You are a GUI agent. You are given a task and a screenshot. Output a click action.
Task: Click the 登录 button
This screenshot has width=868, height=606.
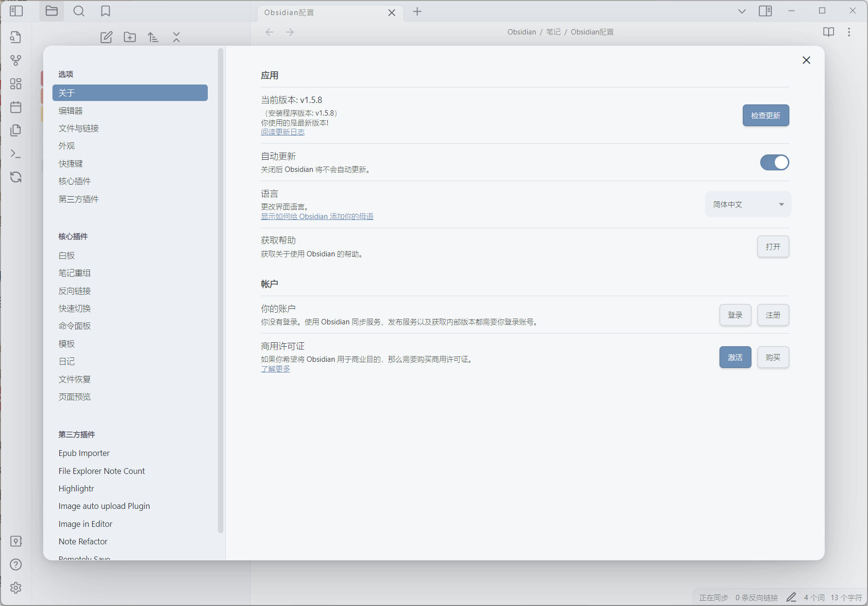click(x=735, y=315)
